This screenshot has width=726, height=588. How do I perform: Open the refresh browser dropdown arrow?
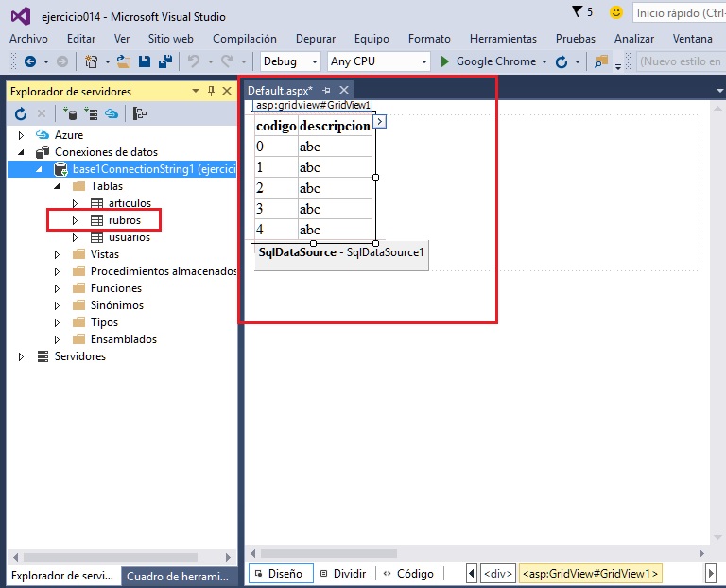coord(578,61)
